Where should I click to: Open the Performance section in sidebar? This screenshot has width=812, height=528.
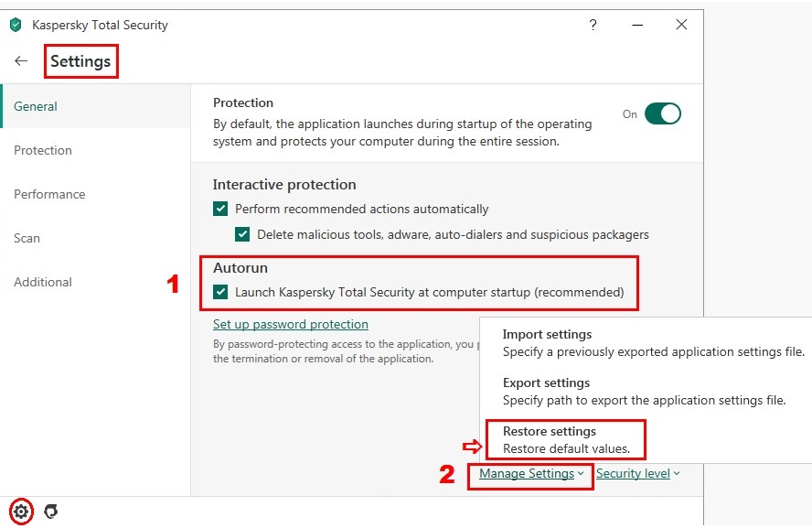click(x=49, y=194)
